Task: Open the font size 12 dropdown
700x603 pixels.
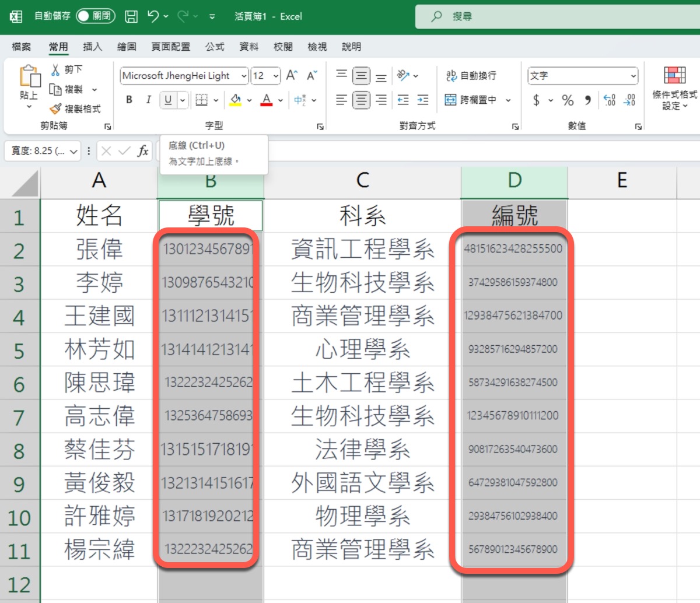Action: click(x=276, y=76)
